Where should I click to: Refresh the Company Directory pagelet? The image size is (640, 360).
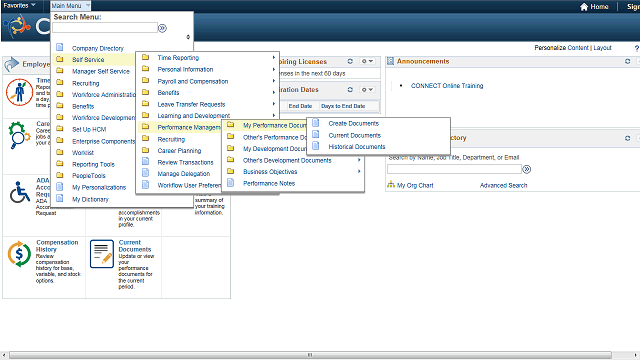coord(627,138)
